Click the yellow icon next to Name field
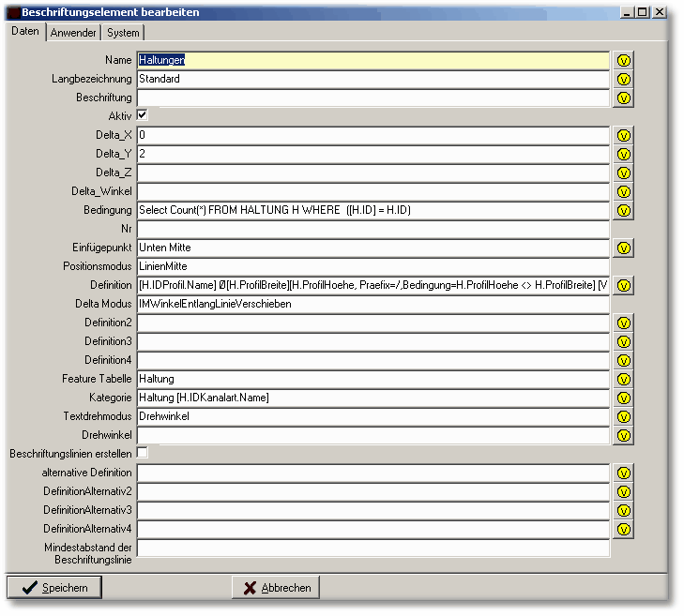This screenshot has height=616, width=684. tap(623, 60)
